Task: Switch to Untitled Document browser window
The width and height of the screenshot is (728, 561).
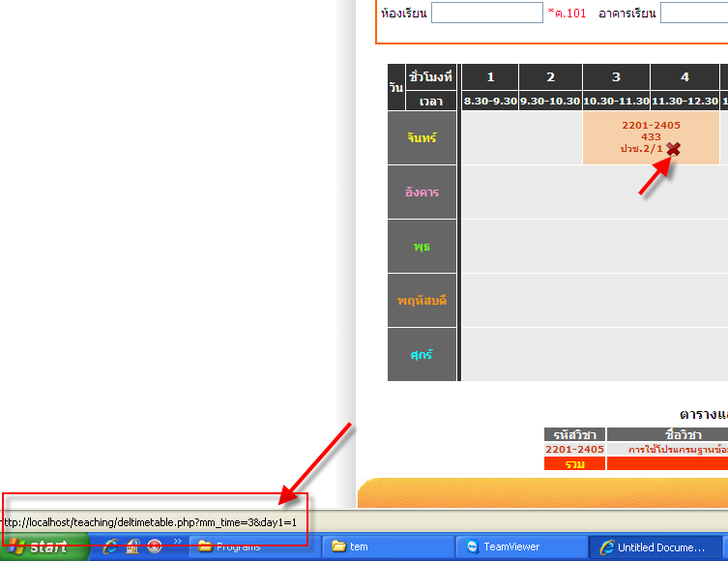Action: tap(655, 547)
